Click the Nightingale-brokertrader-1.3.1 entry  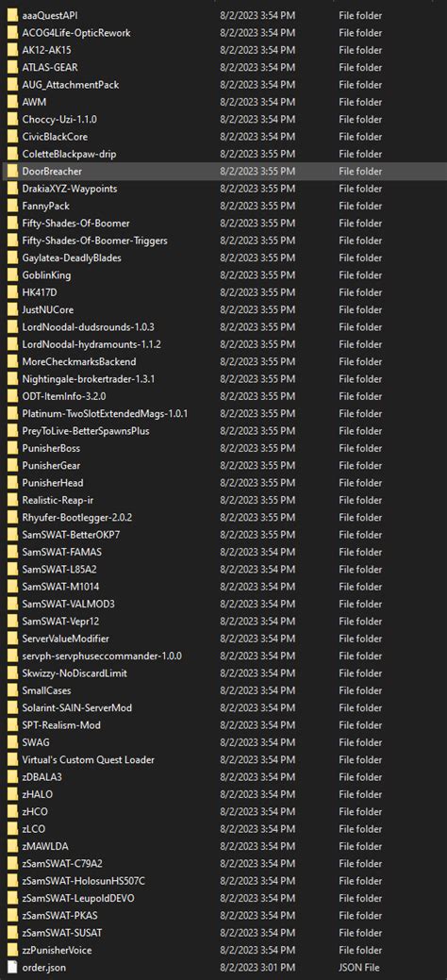88,379
